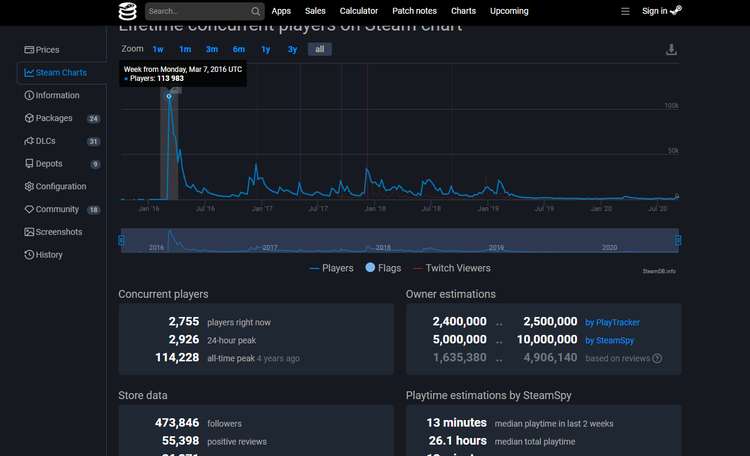Click the 26.1 hours median playtime value

tap(457, 441)
